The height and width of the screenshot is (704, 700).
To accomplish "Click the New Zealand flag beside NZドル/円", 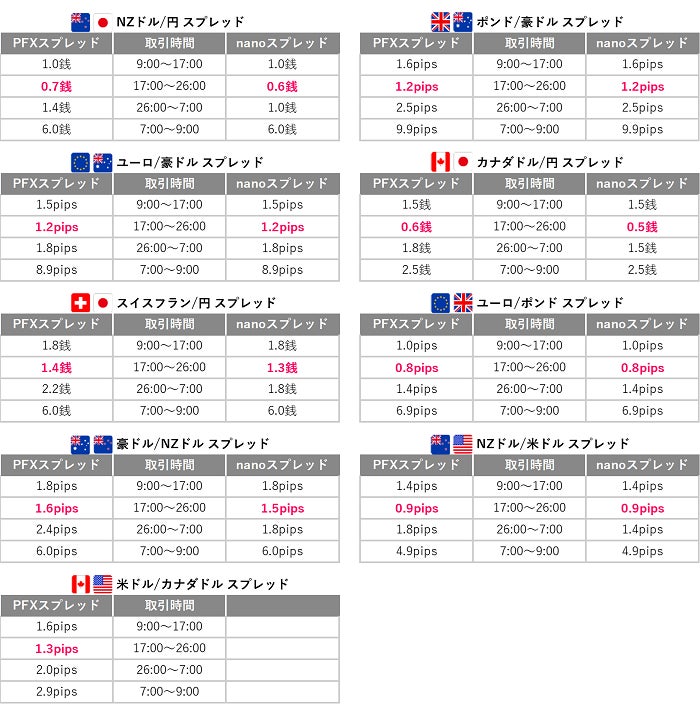I will click(x=80, y=22).
